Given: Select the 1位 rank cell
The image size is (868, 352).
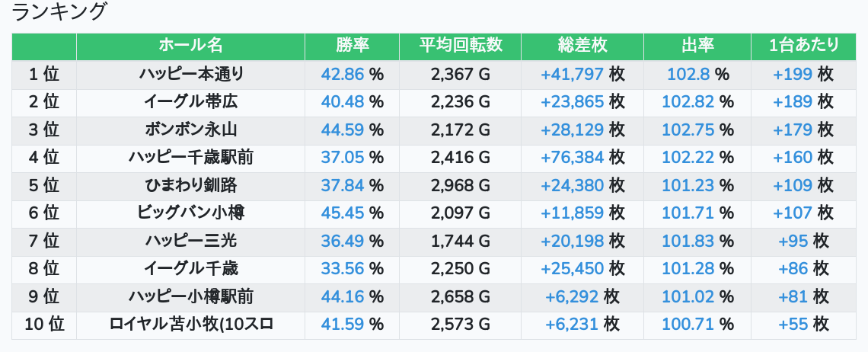Looking at the screenshot, I should click(44, 74).
